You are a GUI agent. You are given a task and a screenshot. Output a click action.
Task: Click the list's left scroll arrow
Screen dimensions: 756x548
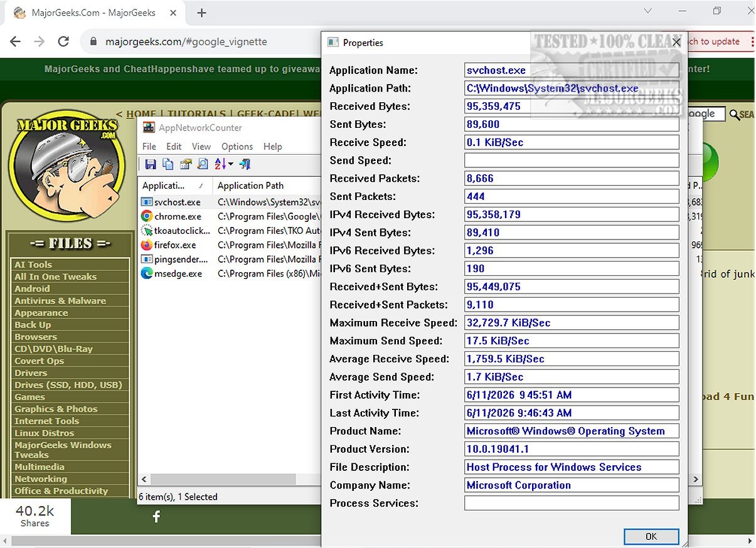(x=143, y=480)
